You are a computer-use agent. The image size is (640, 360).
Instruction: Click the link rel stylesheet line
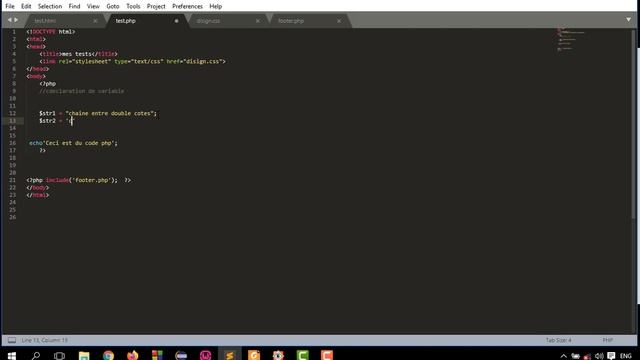(x=132, y=62)
